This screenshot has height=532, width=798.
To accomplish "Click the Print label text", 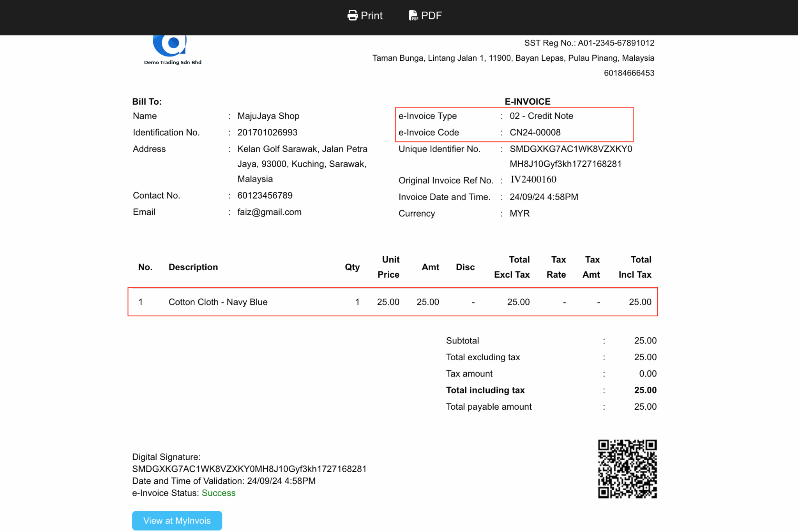I will click(x=371, y=16).
